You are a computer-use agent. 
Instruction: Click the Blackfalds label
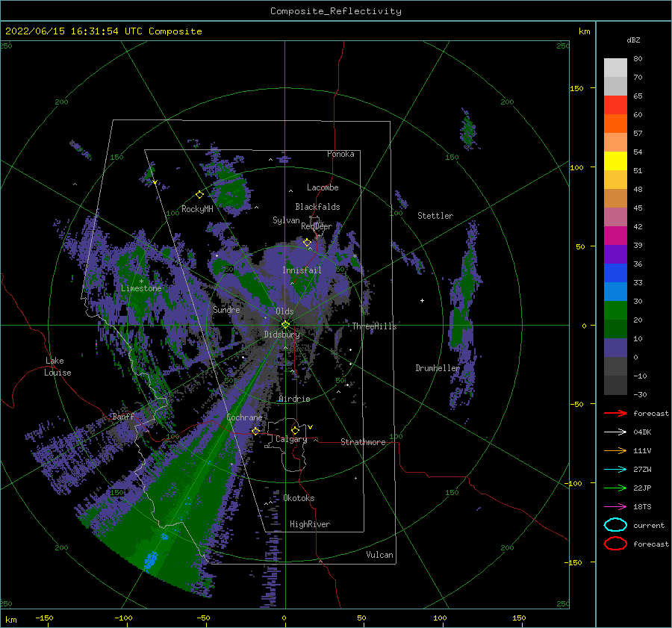pyautogui.click(x=317, y=207)
